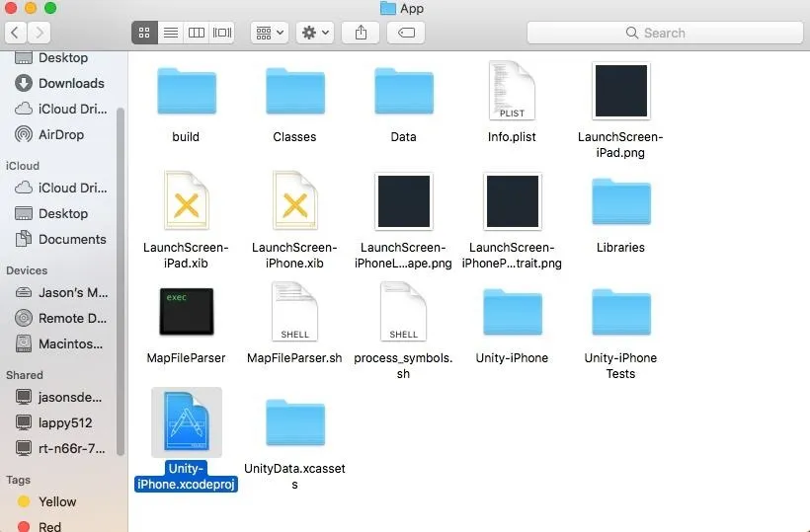810x532 pixels.
Task: Click the App folder title icon
Action: (x=388, y=8)
